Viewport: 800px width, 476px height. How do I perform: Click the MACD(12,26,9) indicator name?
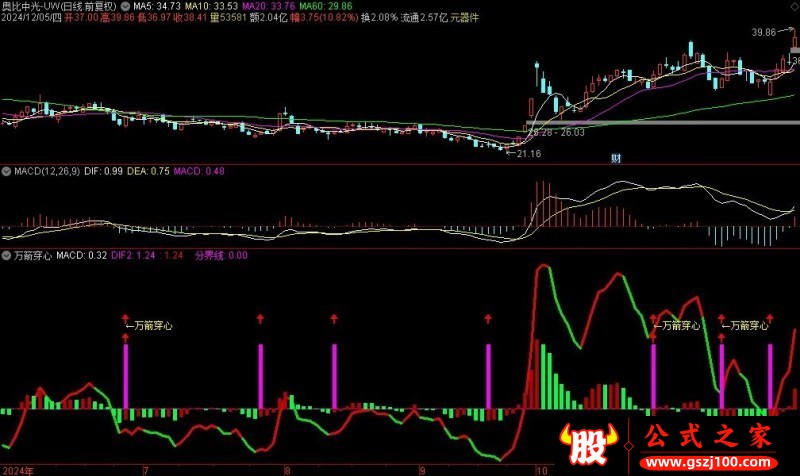click(47, 171)
